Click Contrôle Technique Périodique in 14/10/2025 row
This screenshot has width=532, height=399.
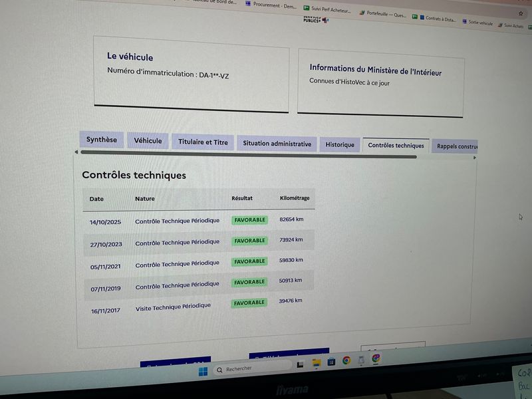177,221
